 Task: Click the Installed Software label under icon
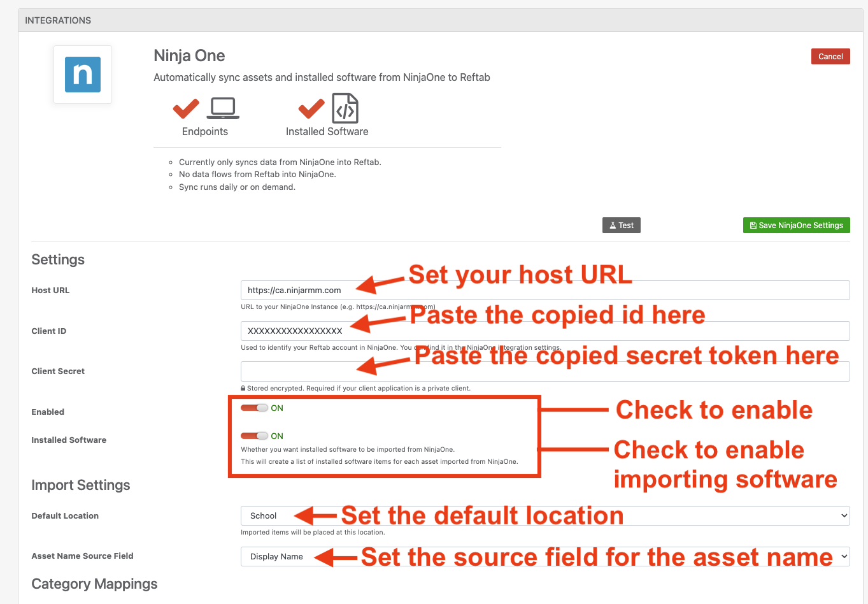pyautogui.click(x=327, y=131)
